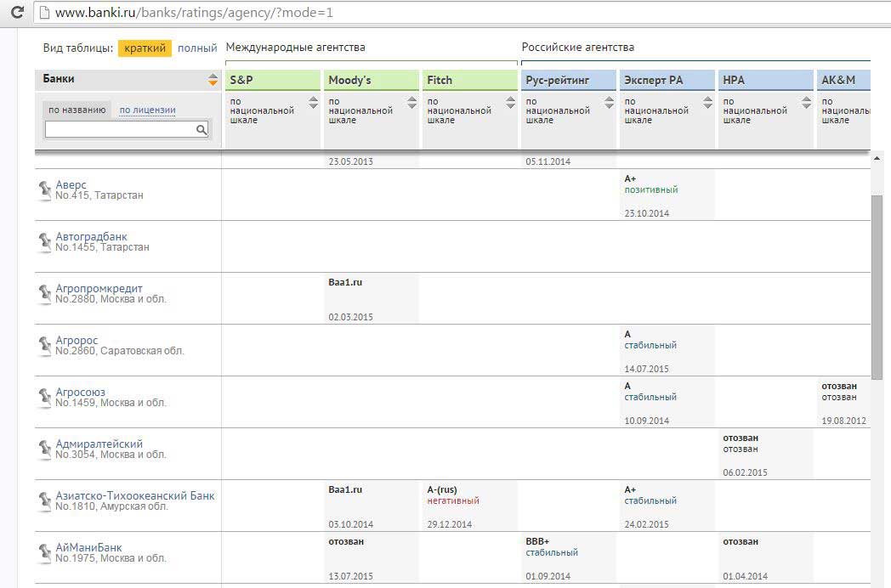891x588 pixels.
Task: Pin the Адмиралтейский bank row
Action: tap(45, 449)
